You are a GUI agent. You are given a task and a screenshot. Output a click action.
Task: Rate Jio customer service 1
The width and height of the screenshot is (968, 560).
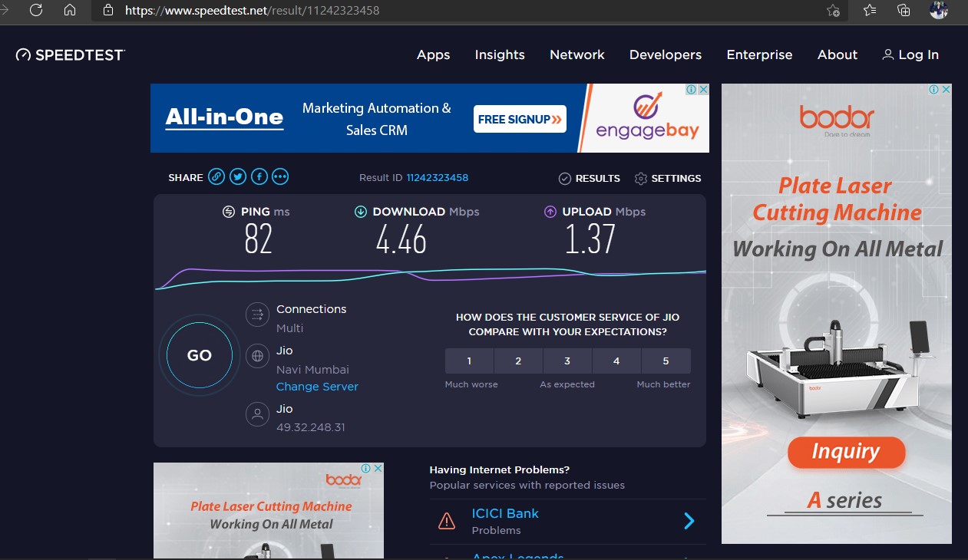tap(470, 361)
